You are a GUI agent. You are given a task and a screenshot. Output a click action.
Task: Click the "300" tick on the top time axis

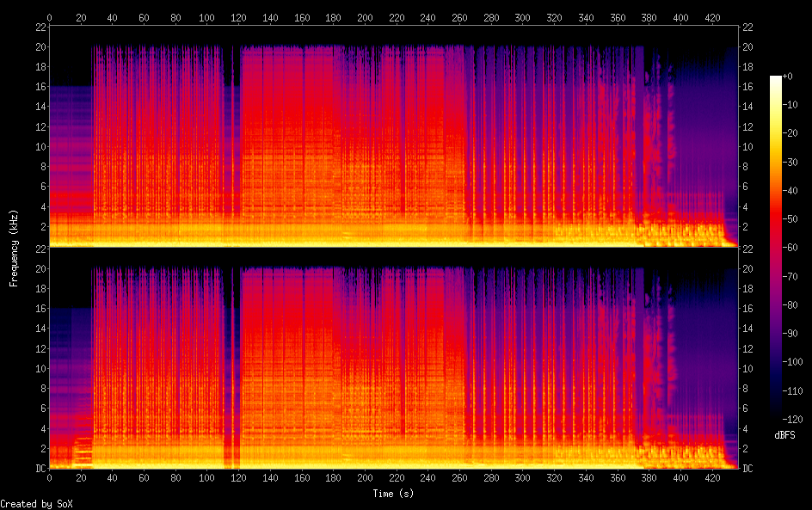[x=523, y=17]
